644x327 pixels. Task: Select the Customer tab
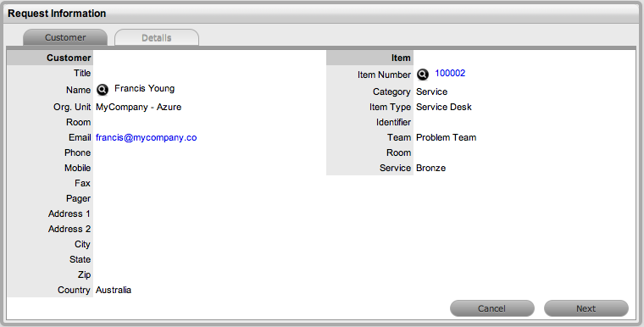coord(65,38)
